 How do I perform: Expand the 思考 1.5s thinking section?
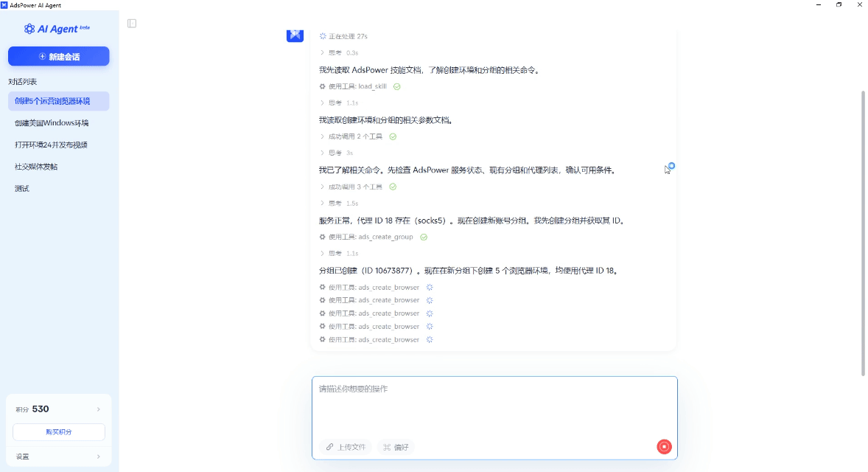coord(339,203)
